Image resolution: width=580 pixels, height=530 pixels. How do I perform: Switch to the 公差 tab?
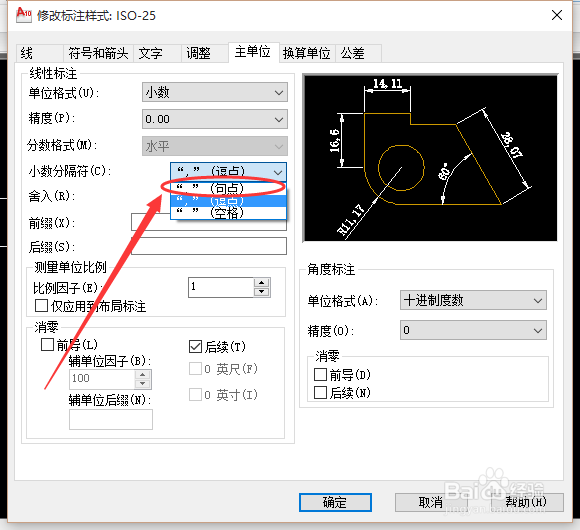point(358,53)
